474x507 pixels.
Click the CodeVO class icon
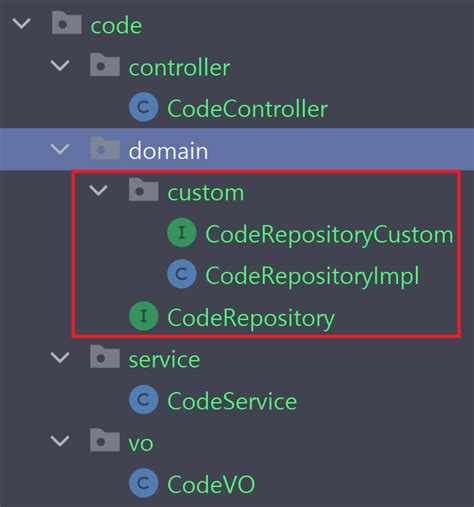[144, 483]
